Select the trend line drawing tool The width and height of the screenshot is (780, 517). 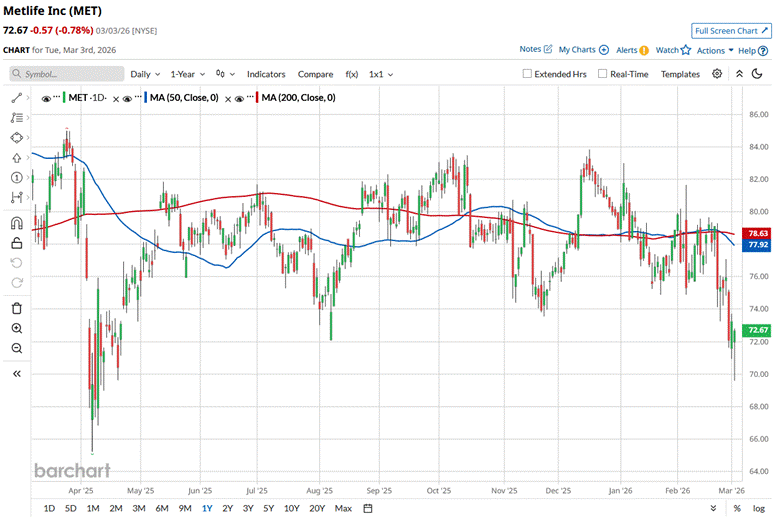(x=16, y=98)
